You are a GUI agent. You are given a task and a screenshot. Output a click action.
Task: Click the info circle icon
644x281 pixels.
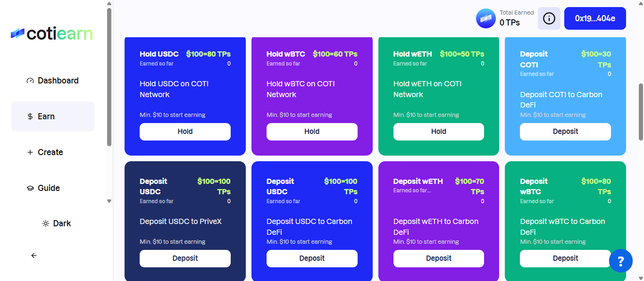tap(549, 18)
